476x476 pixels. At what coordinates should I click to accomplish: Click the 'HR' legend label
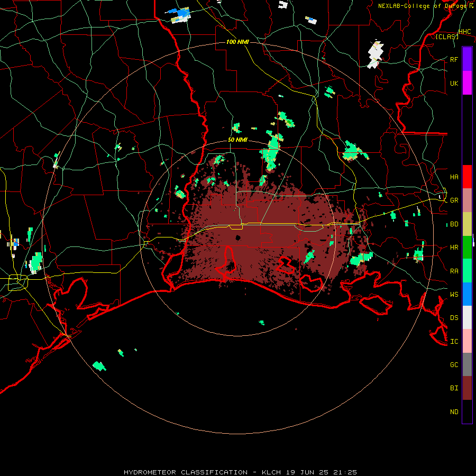pos(454,248)
